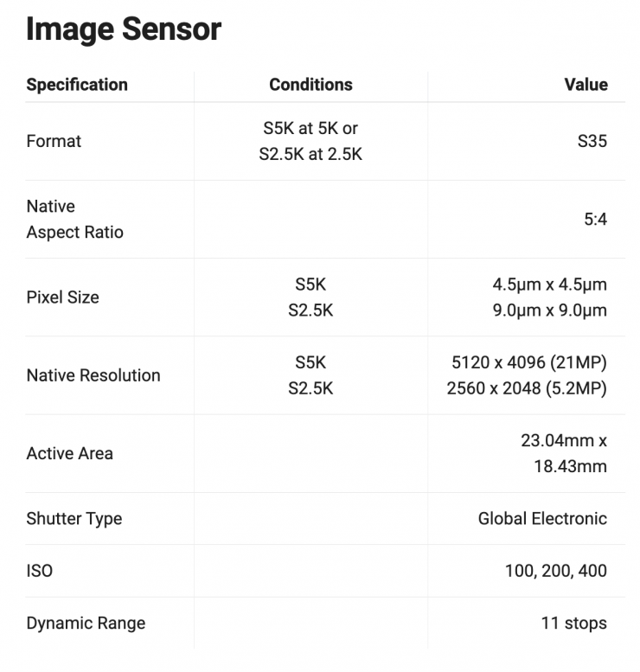Select the 4.5µm x 4.5µm pixel value
This screenshot has height=672, width=640.
click(x=549, y=284)
